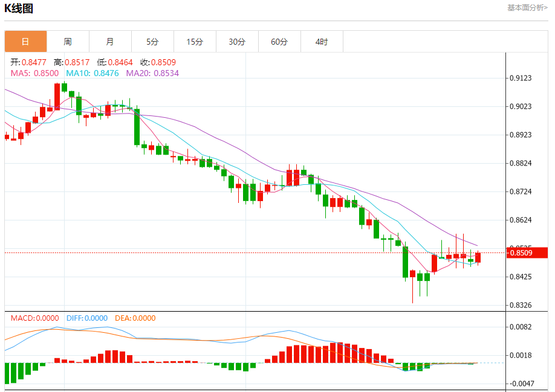Open the 4时 timeframe tab
This screenshot has height=392, width=555.
click(x=322, y=41)
